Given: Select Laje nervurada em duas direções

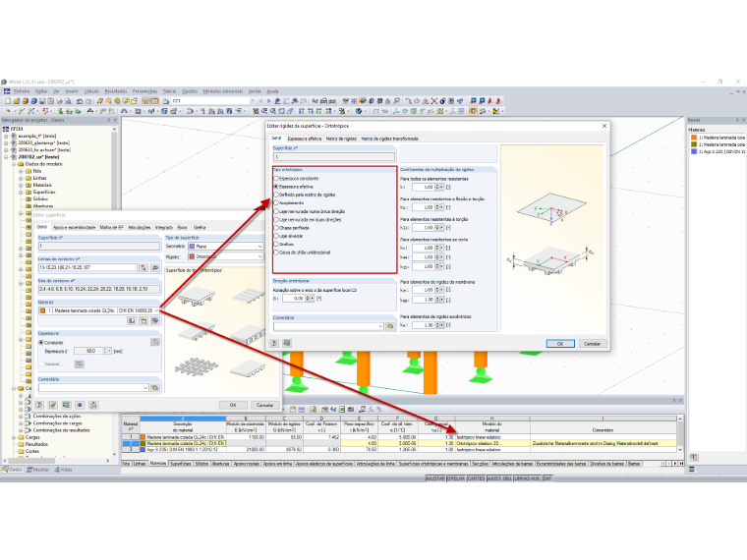Looking at the screenshot, I should [276, 219].
